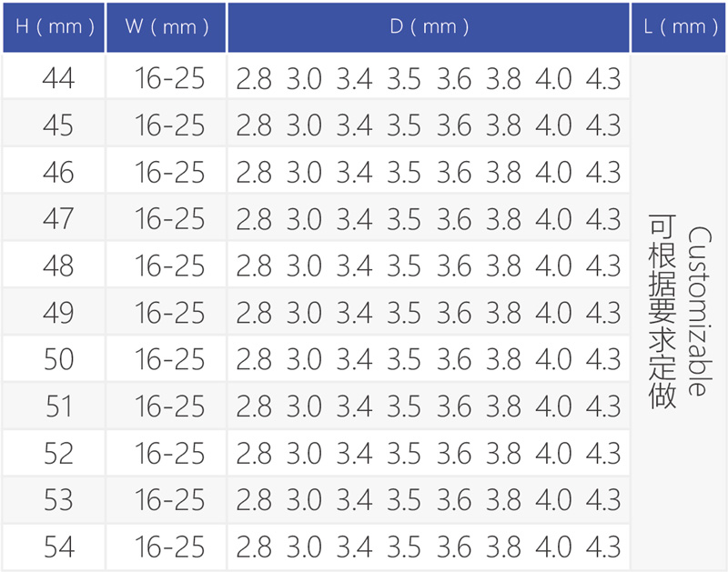Select the H value 47 cell

(58, 219)
